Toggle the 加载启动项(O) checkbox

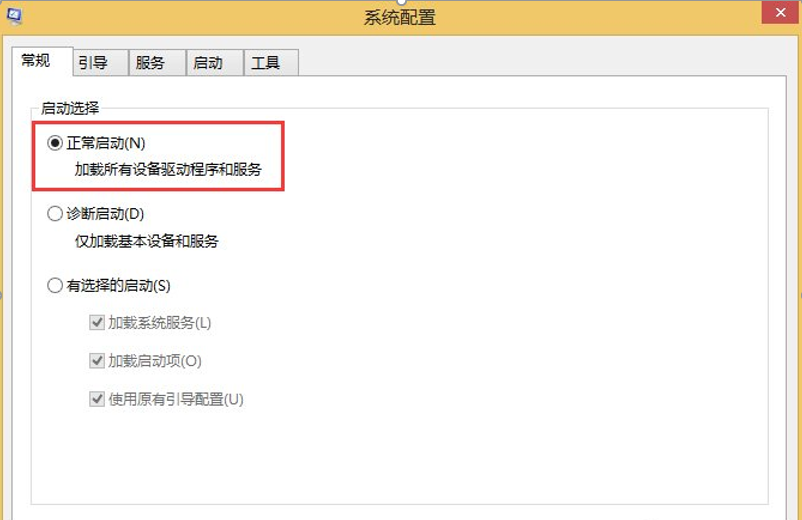pos(97,361)
